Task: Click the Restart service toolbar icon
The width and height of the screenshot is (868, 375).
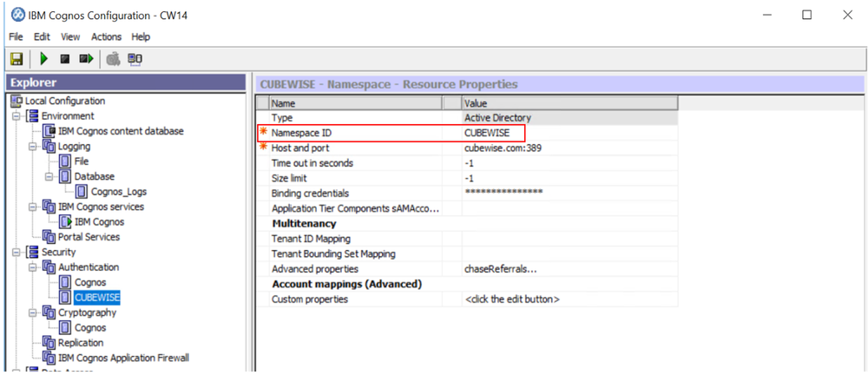Action: coord(86,59)
